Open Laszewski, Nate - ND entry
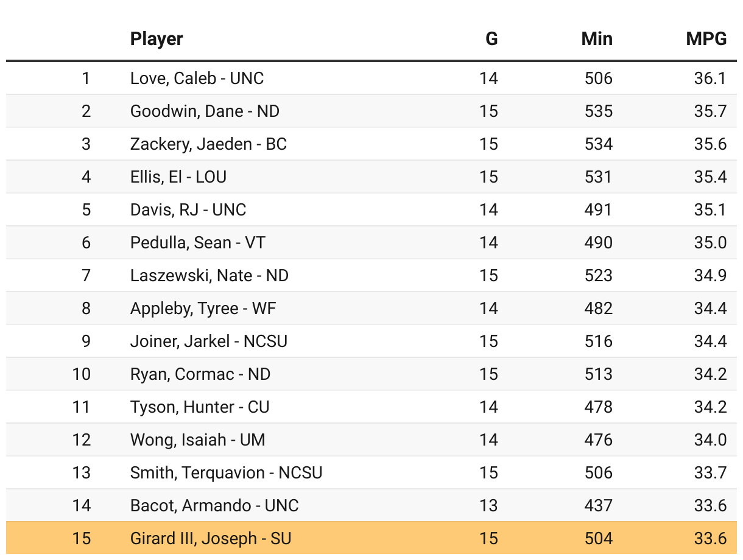The image size is (743, 560). pyautogui.click(x=209, y=276)
